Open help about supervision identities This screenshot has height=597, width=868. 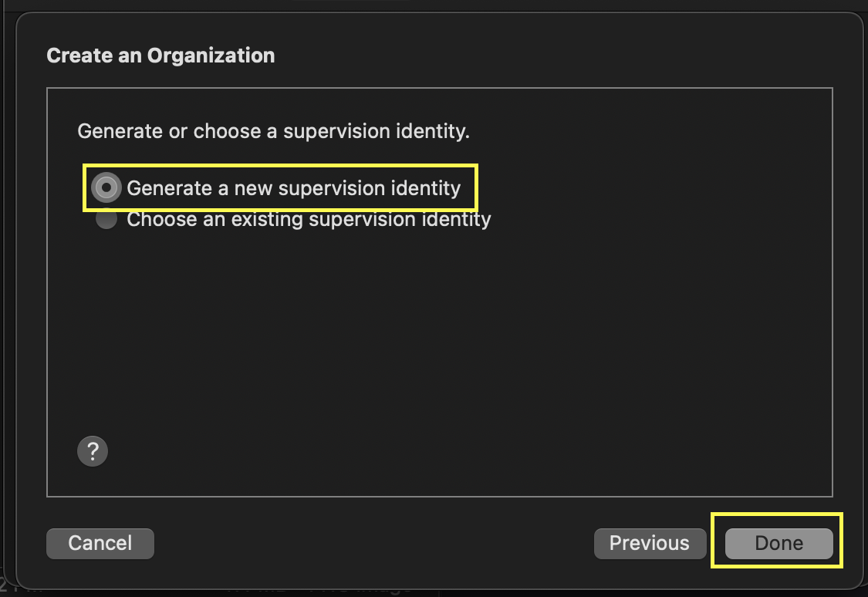(x=92, y=451)
